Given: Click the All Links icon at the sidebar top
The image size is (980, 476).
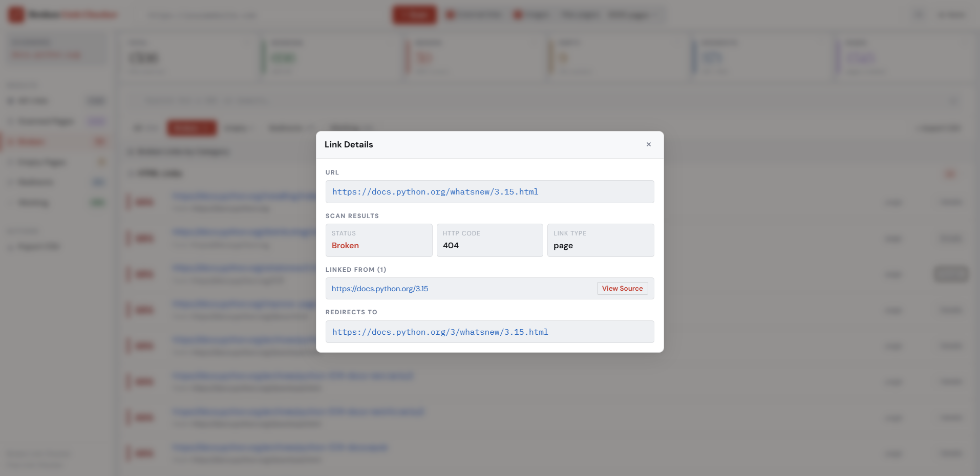Looking at the screenshot, I should [12, 101].
